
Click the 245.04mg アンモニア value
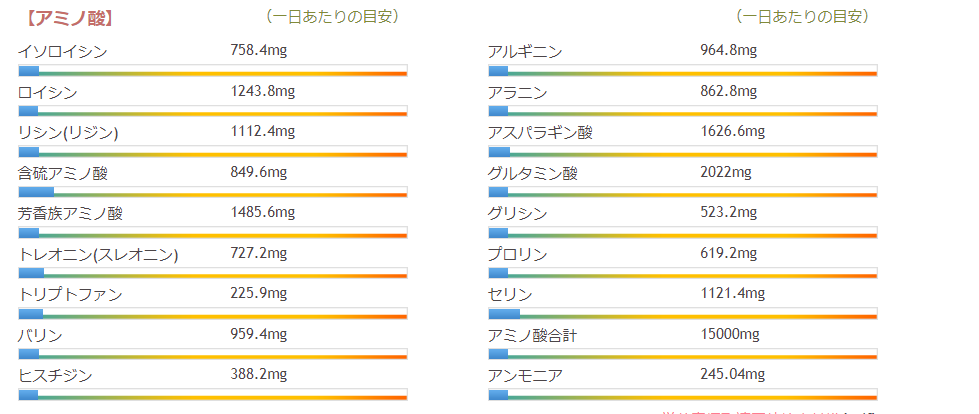coord(732,375)
